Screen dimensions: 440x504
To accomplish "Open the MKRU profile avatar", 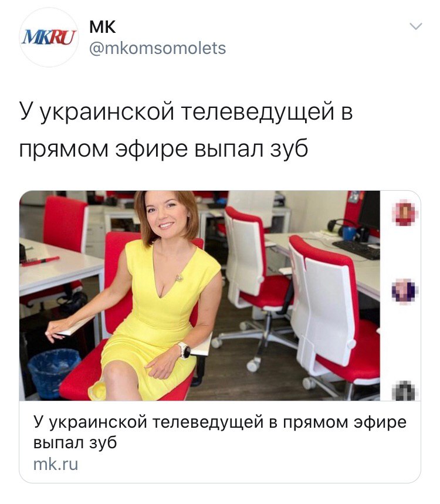I will [x=49, y=38].
